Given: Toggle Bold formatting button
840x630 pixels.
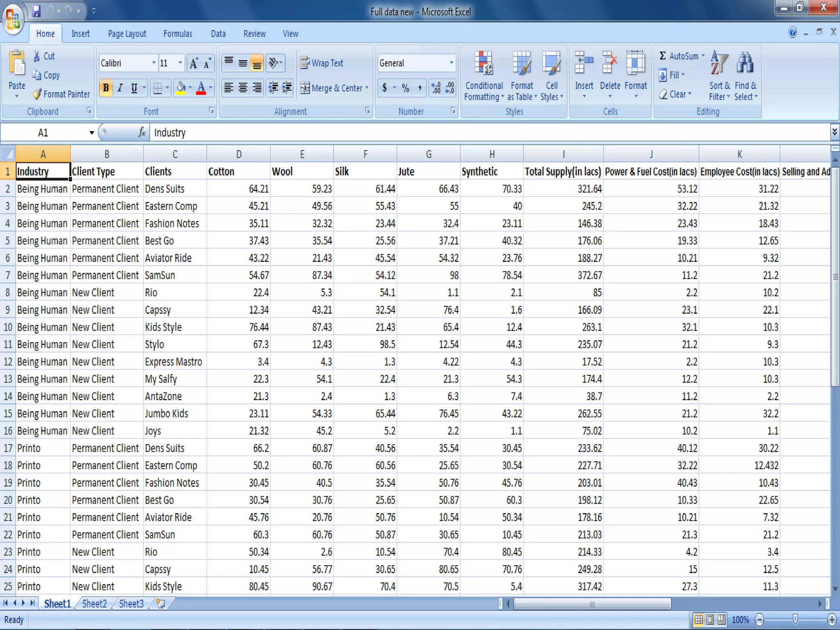Looking at the screenshot, I should pyautogui.click(x=106, y=88).
